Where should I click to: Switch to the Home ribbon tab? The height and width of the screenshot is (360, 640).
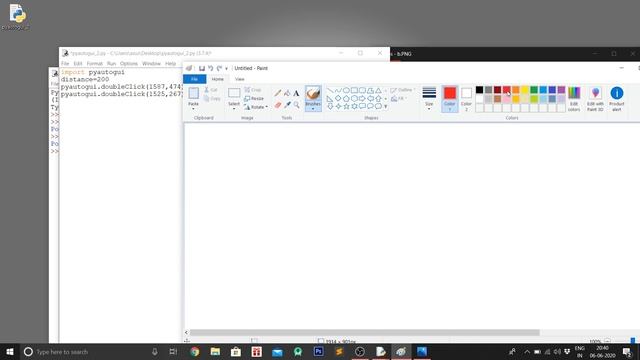tap(218, 79)
